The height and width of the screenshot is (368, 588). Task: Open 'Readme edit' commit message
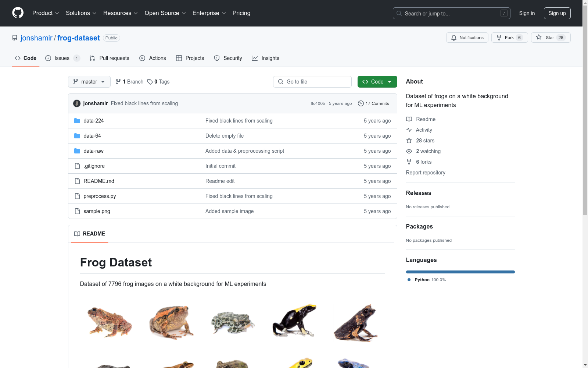(220, 181)
